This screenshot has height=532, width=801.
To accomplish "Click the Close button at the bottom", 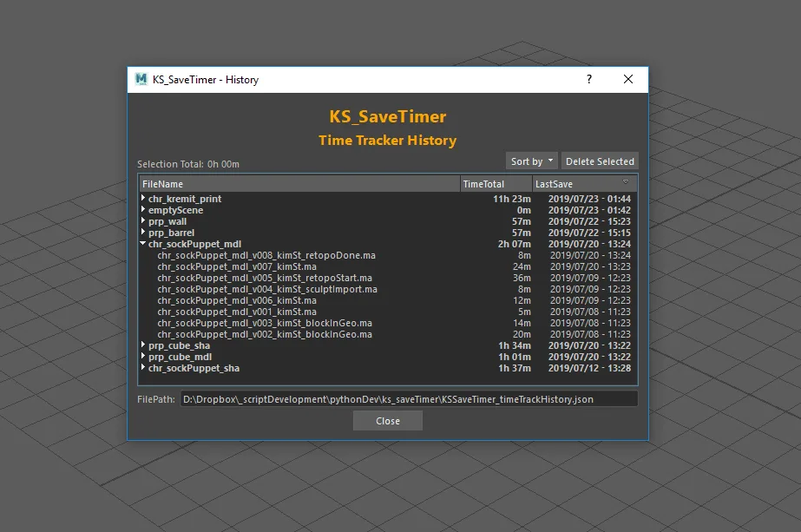I will tap(388, 421).
